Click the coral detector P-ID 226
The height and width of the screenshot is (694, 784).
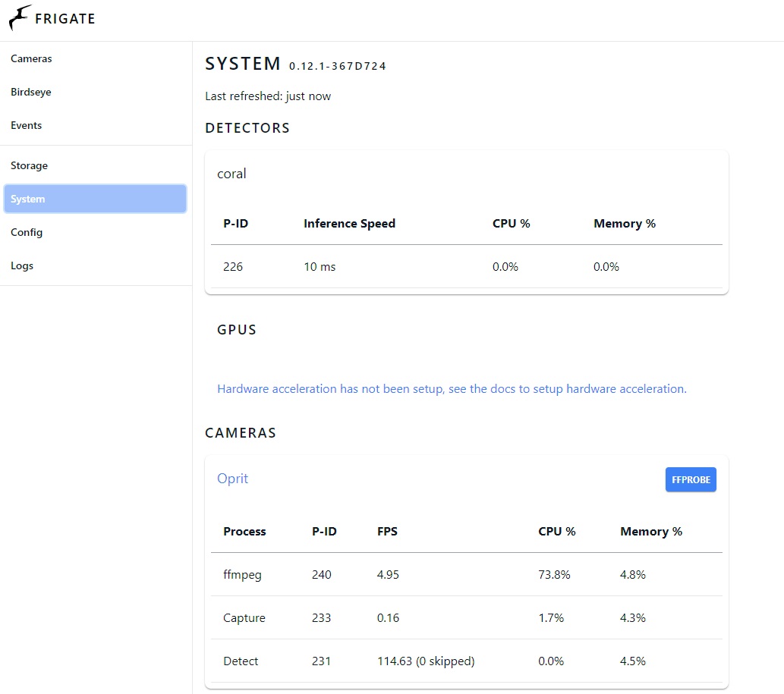233,267
